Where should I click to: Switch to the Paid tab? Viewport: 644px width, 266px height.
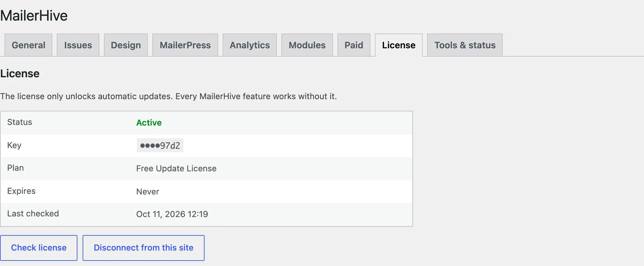click(x=354, y=45)
